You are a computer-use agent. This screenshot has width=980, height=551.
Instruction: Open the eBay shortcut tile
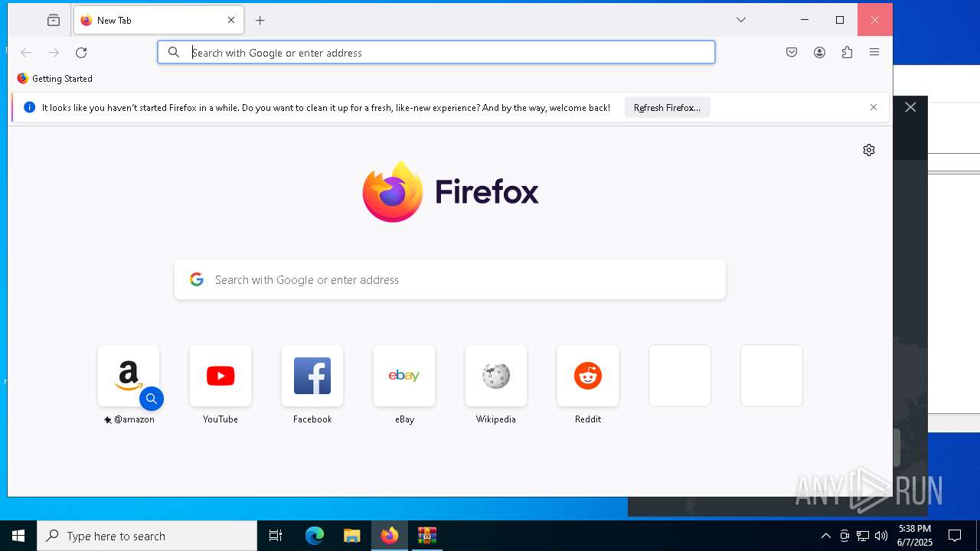tap(404, 376)
